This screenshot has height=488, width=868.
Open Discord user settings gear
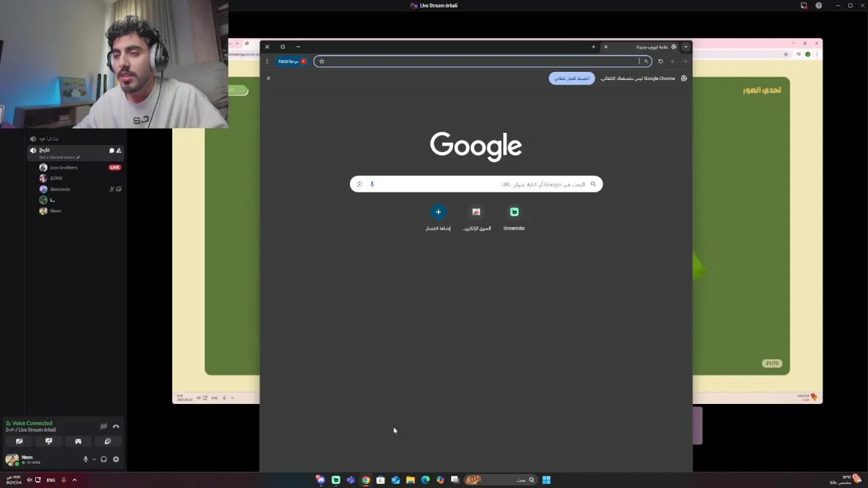tap(116, 459)
